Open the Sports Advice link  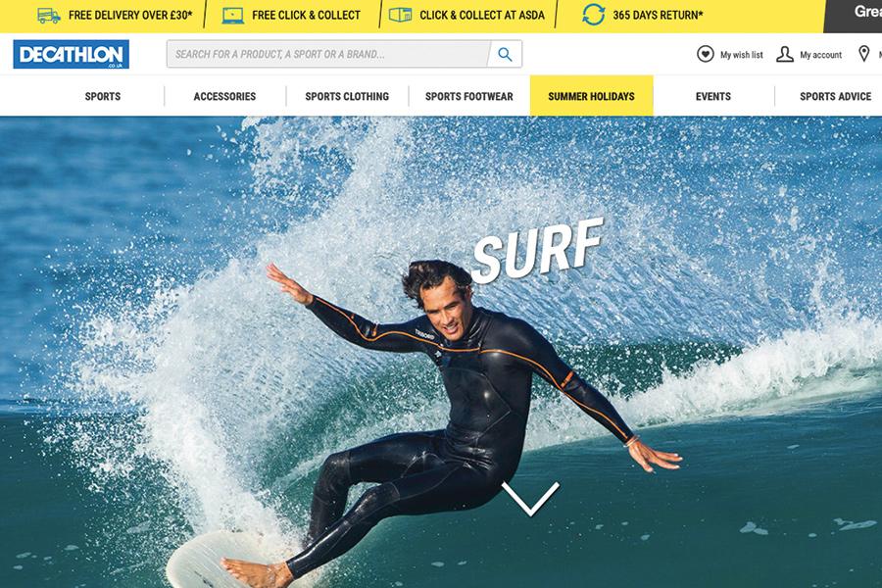[x=835, y=96]
